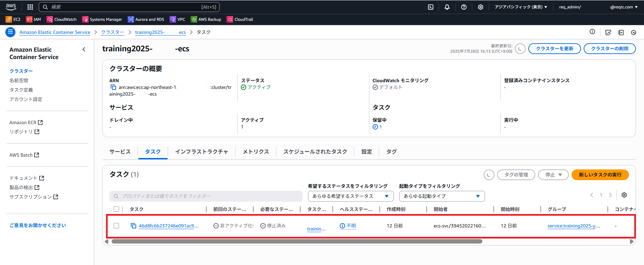The height and width of the screenshot is (265, 644).
Task: Open あらゆる起動タイプ filter dropdown
Action: [x=442, y=196]
